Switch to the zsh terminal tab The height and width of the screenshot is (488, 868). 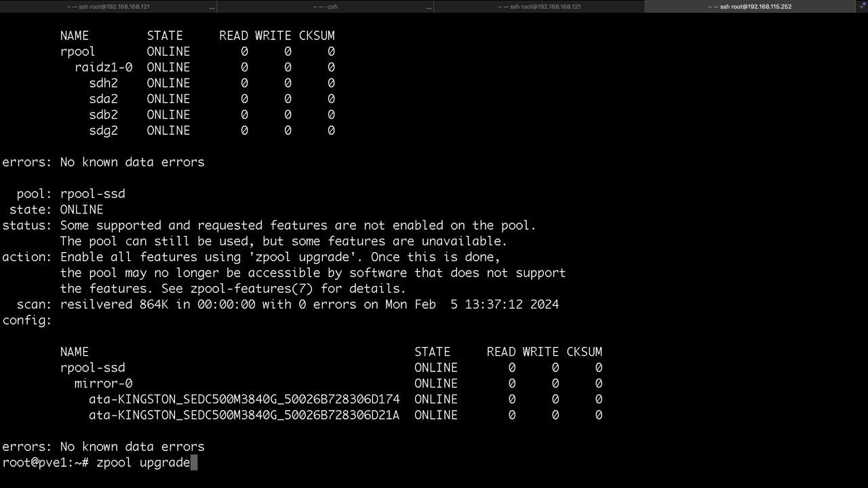click(325, 7)
